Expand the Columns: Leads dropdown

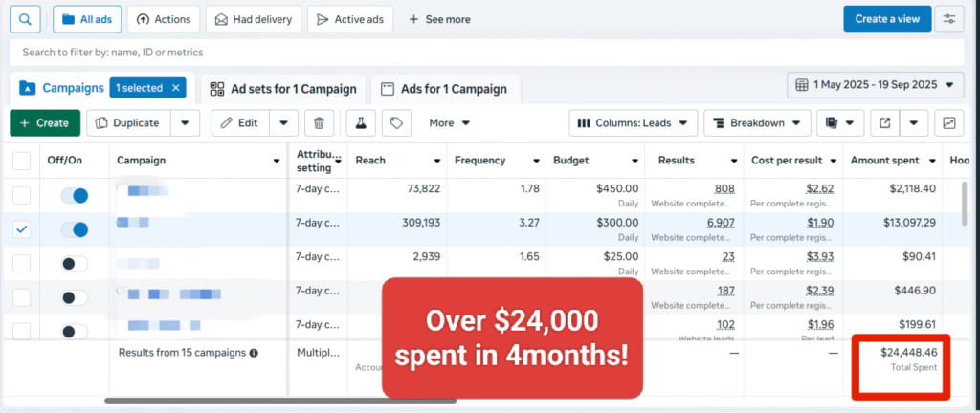pyautogui.click(x=633, y=122)
